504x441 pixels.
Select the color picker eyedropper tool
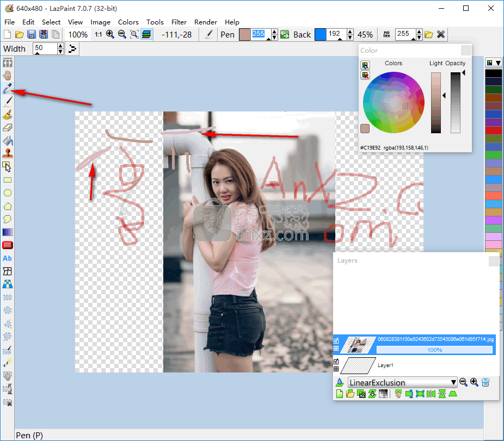click(7, 88)
